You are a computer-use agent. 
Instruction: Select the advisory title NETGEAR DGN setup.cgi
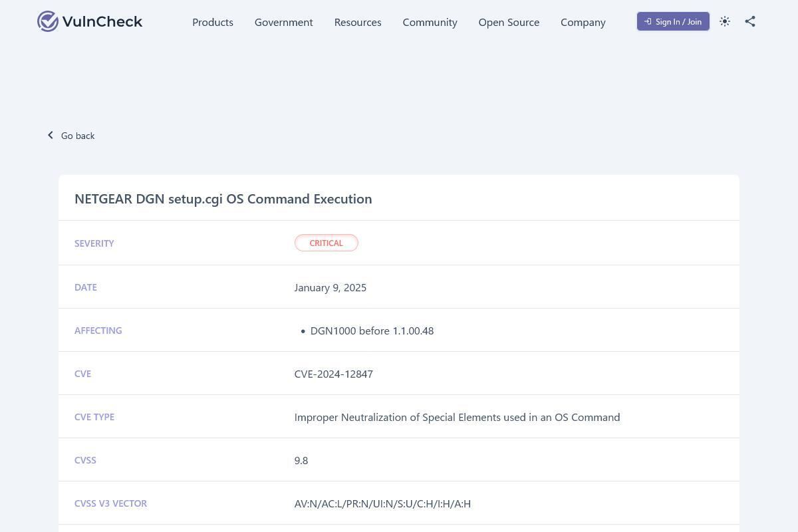(x=223, y=199)
